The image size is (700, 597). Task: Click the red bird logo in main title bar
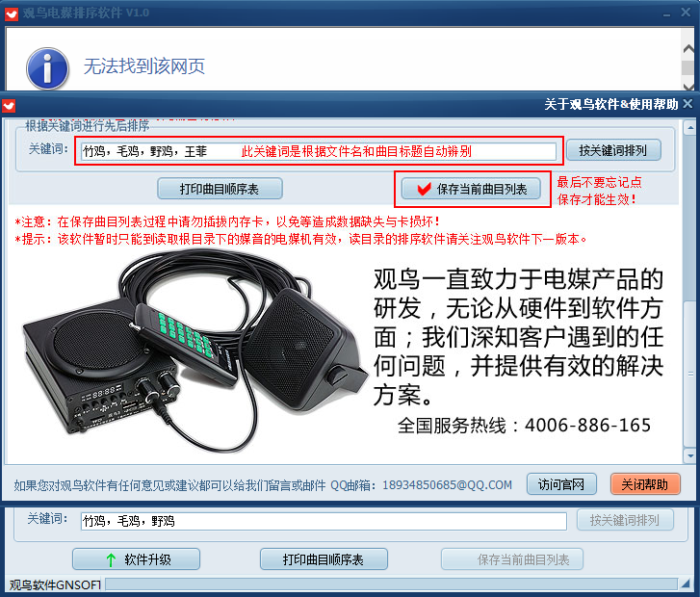[12, 13]
